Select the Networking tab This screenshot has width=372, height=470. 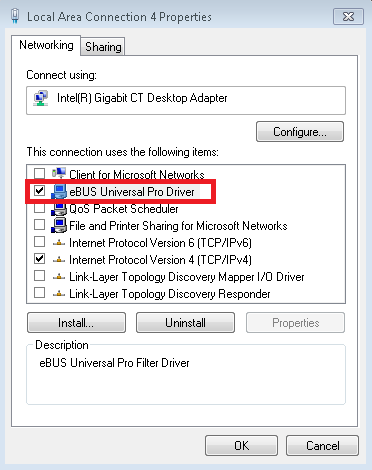46,45
